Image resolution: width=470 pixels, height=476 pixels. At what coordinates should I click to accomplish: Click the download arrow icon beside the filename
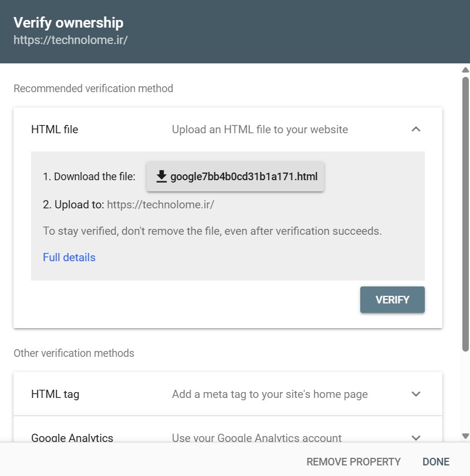[161, 177]
